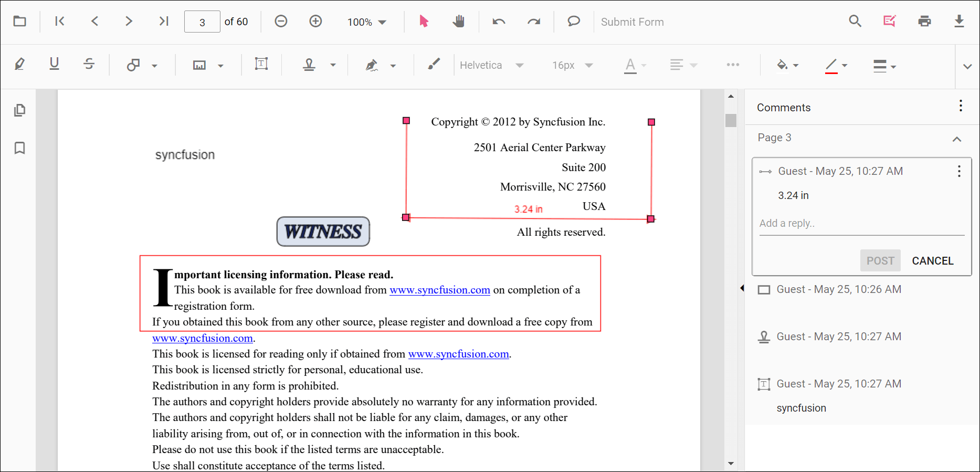Open the shape annotation dropdown arrow
The width and height of the screenshot is (980, 472).
point(154,66)
